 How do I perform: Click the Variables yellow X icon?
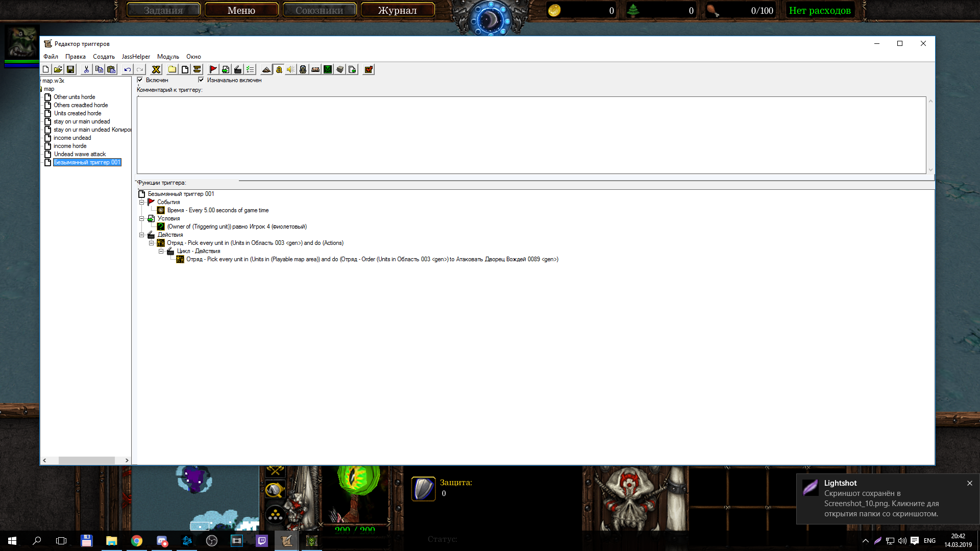pyautogui.click(x=156, y=69)
